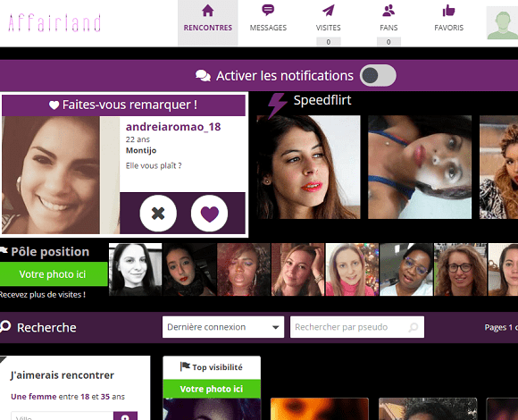Click the Elle vous plaît ? text

[154, 165]
